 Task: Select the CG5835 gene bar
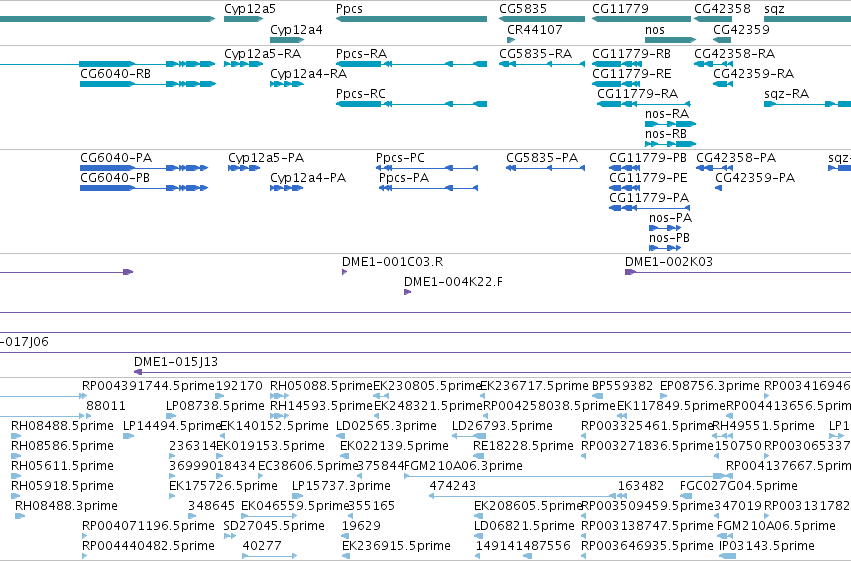click(542, 19)
